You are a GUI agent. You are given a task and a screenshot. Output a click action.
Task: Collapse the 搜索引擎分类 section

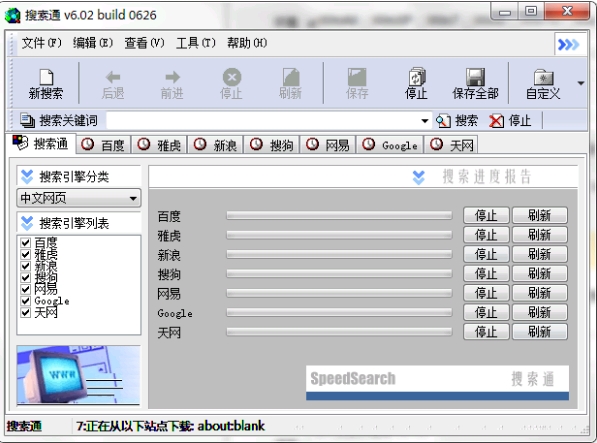(x=27, y=176)
